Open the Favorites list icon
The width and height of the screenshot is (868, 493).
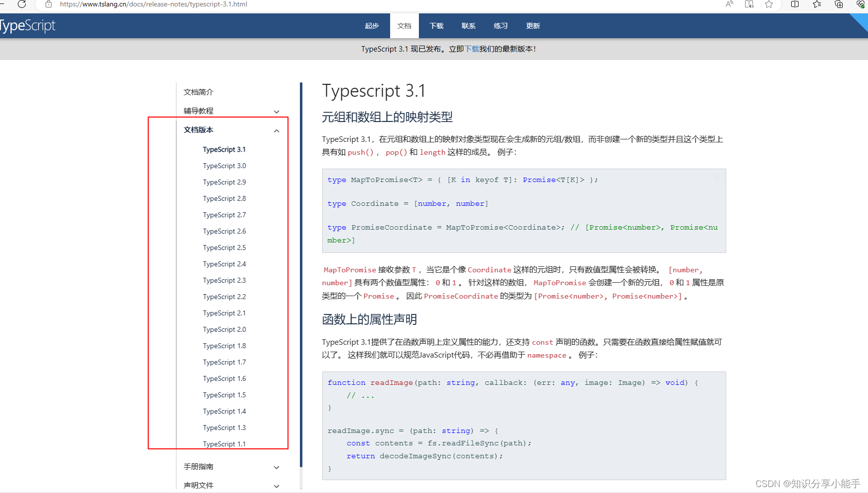click(816, 4)
